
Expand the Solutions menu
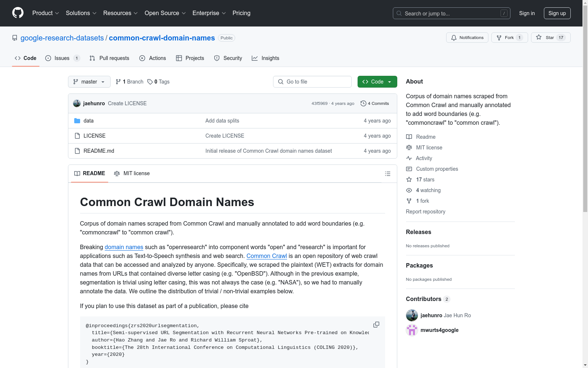[81, 13]
